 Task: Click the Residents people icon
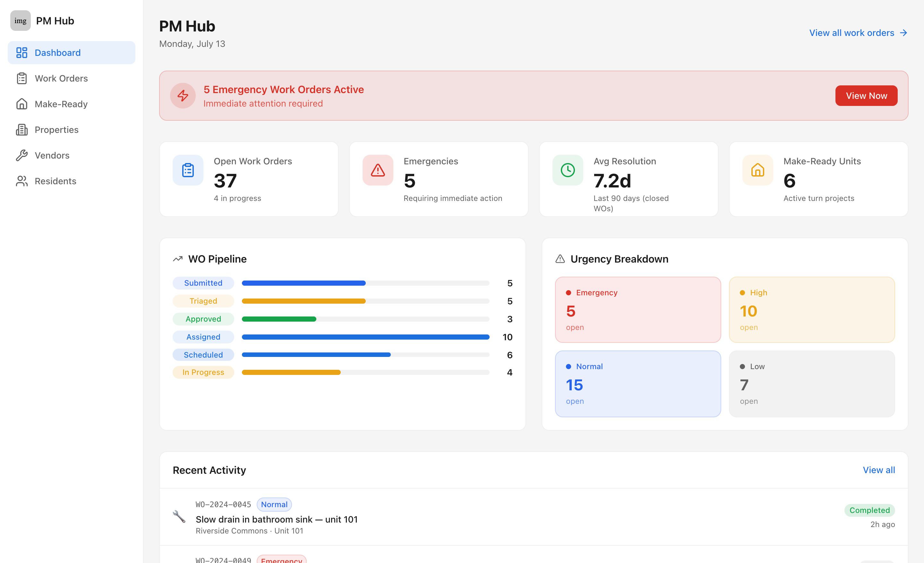click(x=22, y=181)
